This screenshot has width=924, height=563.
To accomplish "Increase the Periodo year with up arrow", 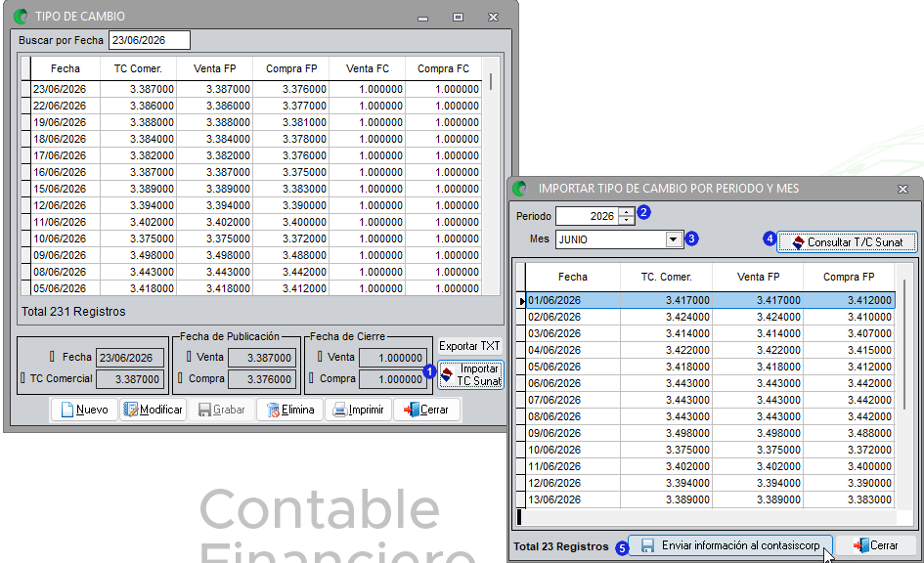I will (x=627, y=212).
